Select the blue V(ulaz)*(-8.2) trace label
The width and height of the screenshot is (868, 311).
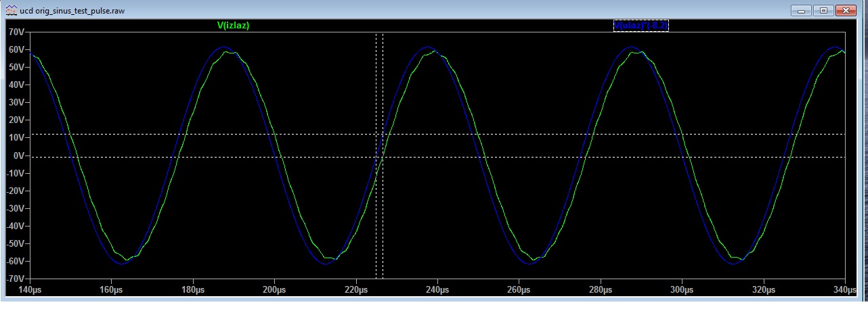[x=641, y=26]
